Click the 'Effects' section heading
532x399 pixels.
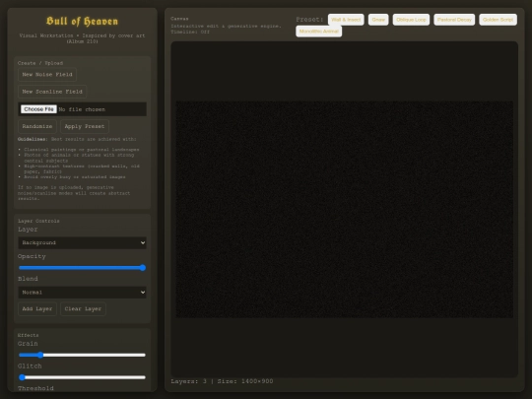pyautogui.click(x=28, y=335)
